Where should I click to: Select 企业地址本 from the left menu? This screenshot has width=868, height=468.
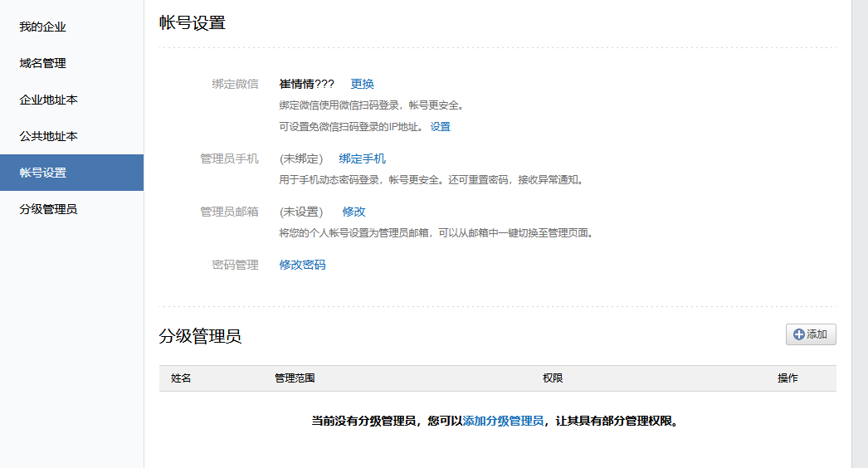[49, 100]
